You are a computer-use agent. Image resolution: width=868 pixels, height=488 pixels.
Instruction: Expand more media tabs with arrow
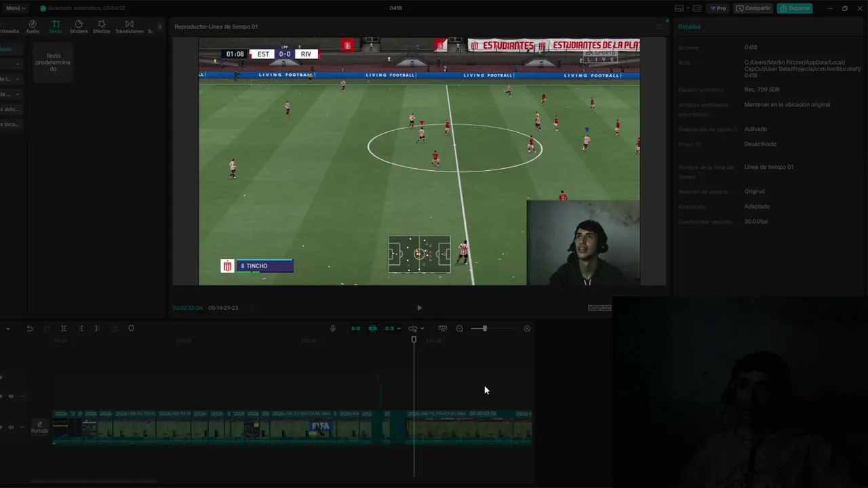(x=160, y=26)
